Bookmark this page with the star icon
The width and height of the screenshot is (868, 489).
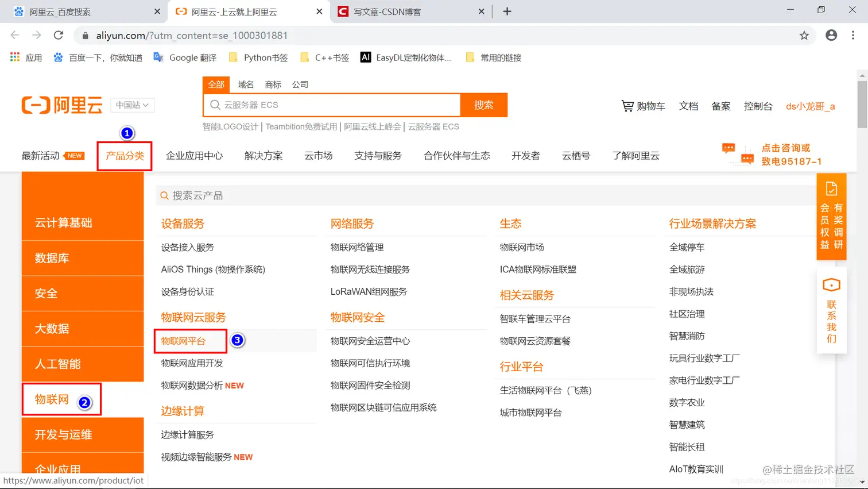804,36
